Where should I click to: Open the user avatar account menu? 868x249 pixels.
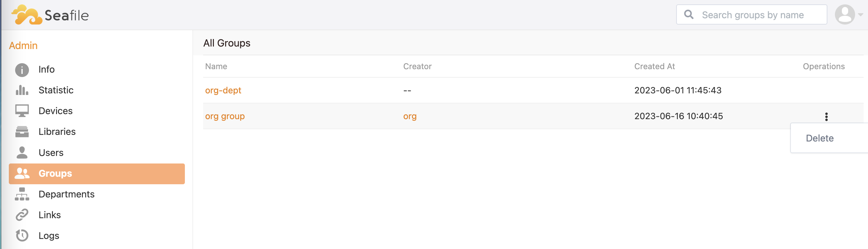[845, 14]
